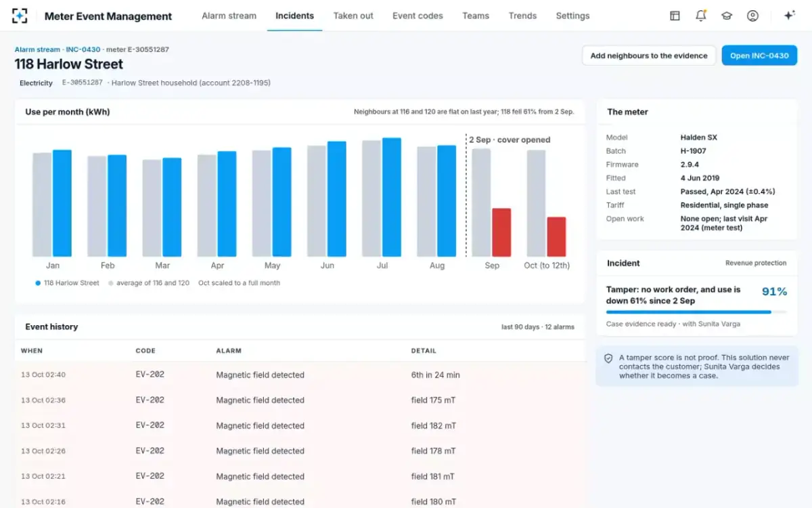Open the notifications bell icon
This screenshot has height=508, width=812.
coord(701,16)
